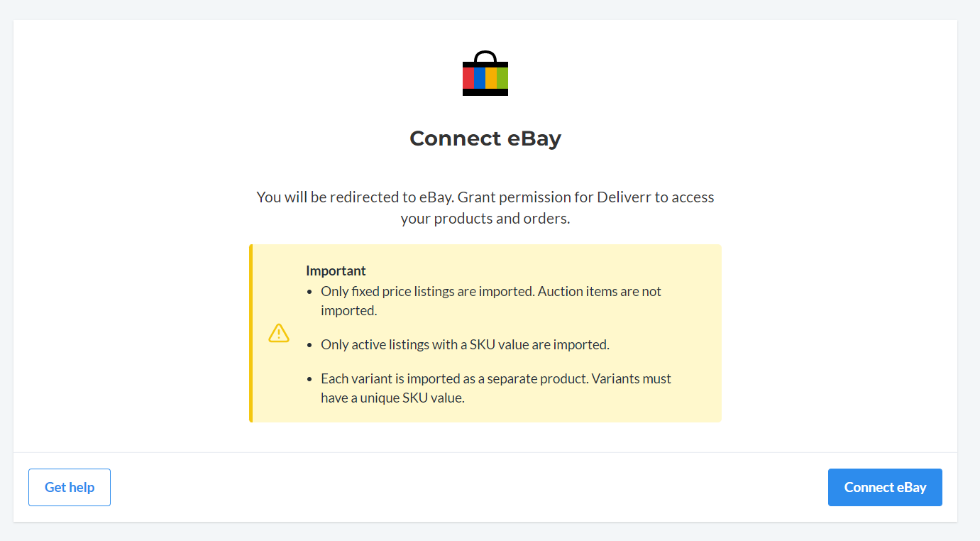
Task: Click the "your products and orders" text line
Action: 485,219
